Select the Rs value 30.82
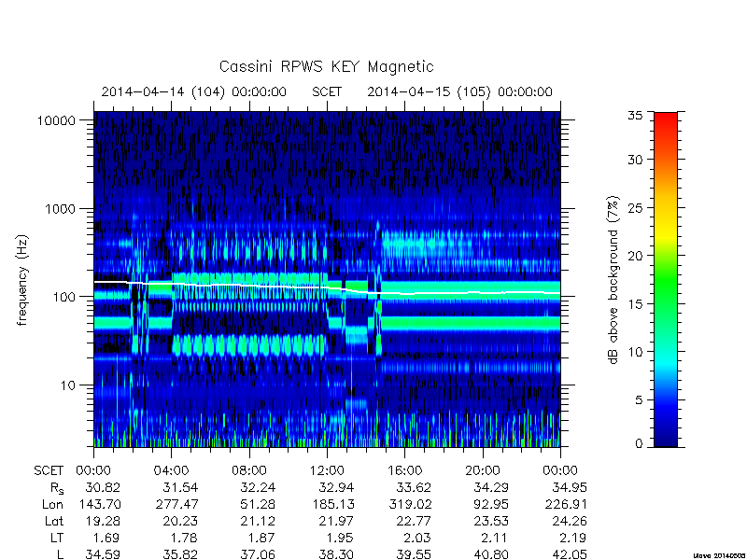747x560 pixels. [x=103, y=487]
